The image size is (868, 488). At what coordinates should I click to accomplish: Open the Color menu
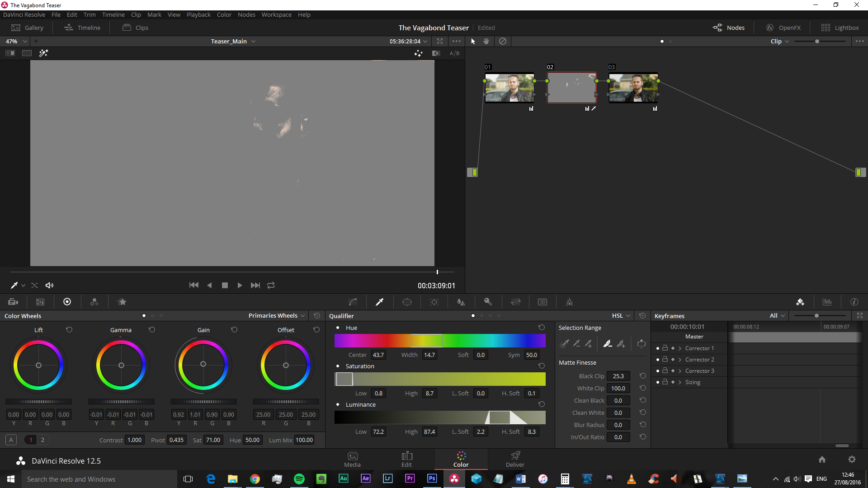click(224, 14)
